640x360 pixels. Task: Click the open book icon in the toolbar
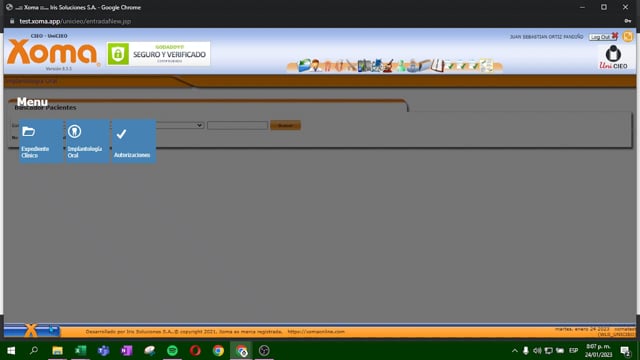[x=437, y=65]
